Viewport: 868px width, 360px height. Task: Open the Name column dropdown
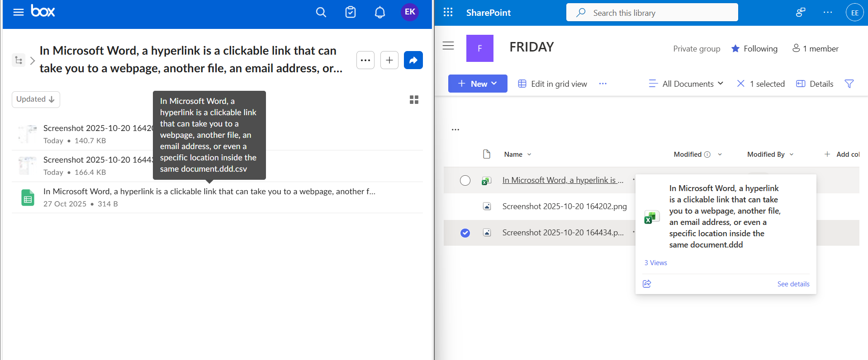tap(518, 154)
